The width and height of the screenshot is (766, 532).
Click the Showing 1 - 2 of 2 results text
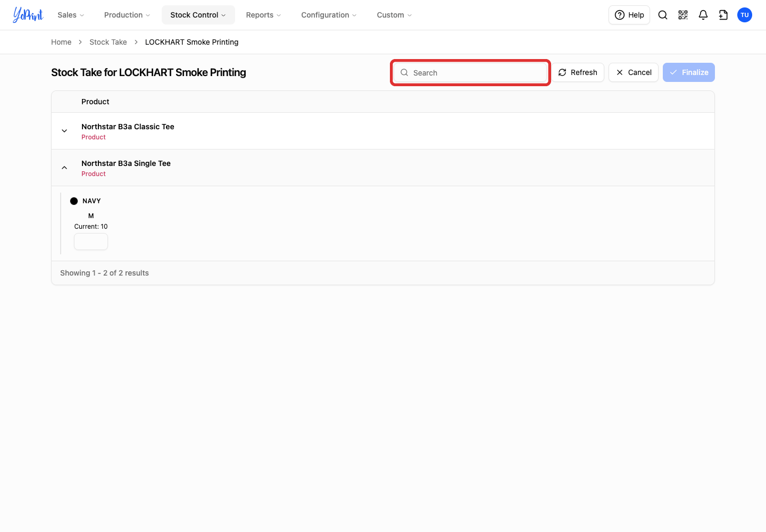tap(104, 273)
